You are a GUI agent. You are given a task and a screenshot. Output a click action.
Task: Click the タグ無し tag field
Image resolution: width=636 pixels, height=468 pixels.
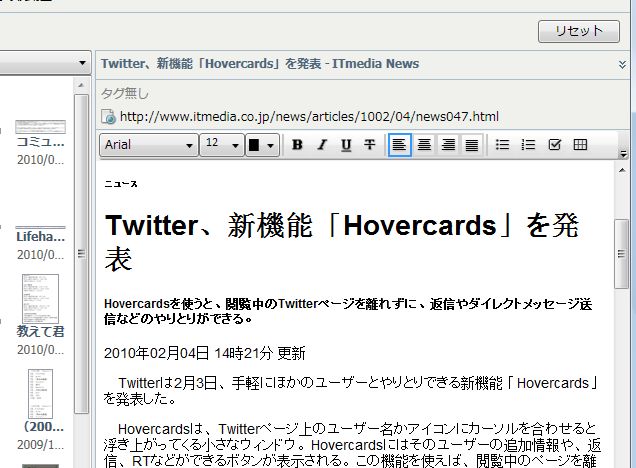click(125, 93)
